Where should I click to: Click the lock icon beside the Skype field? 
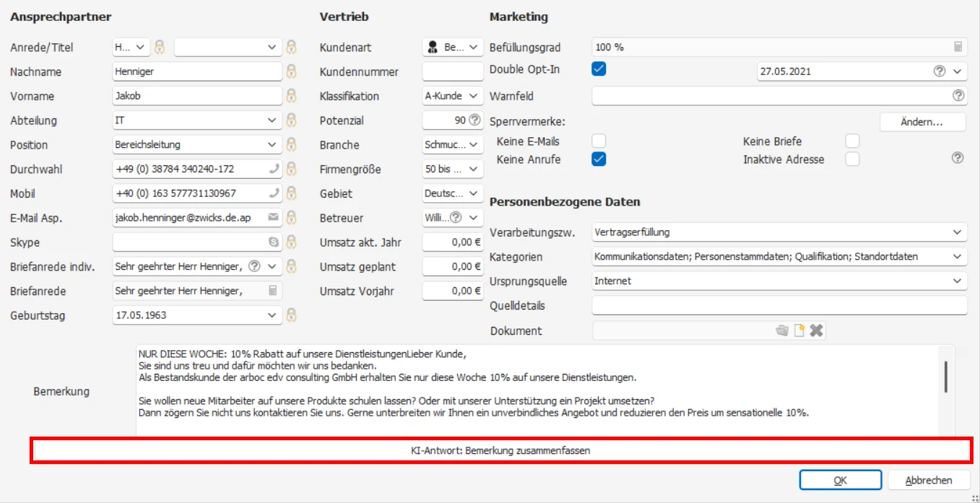(x=291, y=242)
